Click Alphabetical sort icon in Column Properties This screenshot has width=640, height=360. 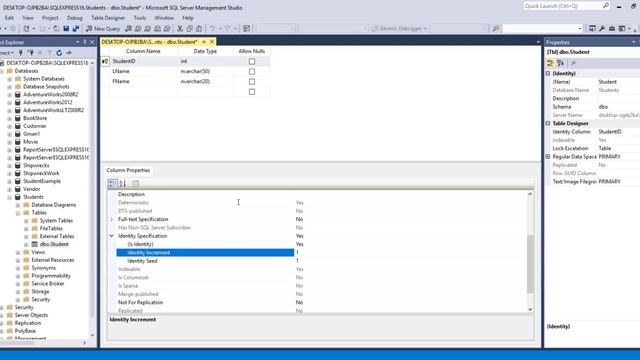(122, 184)
